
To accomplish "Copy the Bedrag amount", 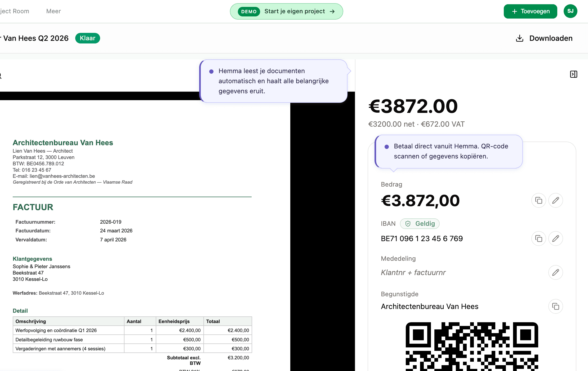I will pyautogui.click(x=538, y=200).
